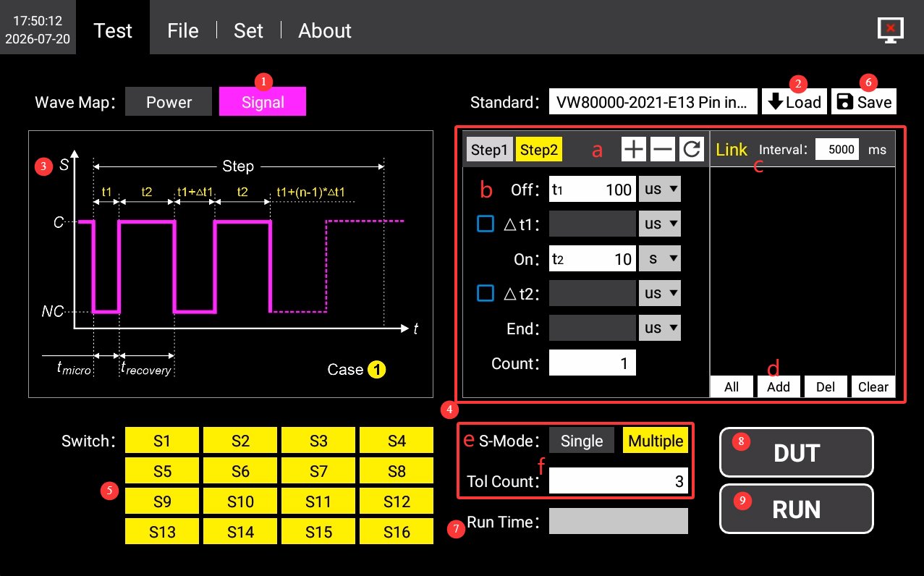Click the Case 1 label in diagram
The image size is (924, 576).
coord(357,370)
